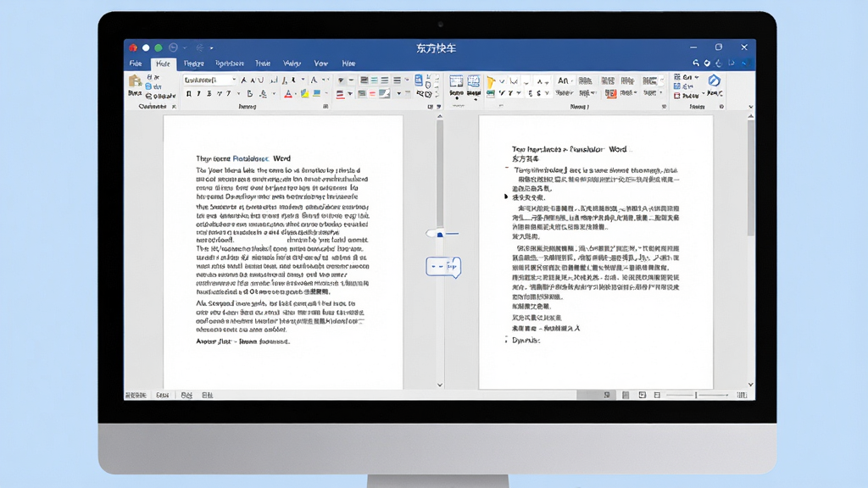Click the left document's scrollbar thumb
The image size is (868, 488).
tap(440, 173)
